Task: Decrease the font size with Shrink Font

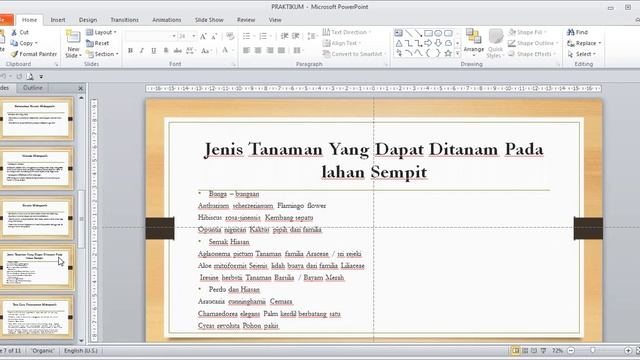Action: (x=215, y=36)
